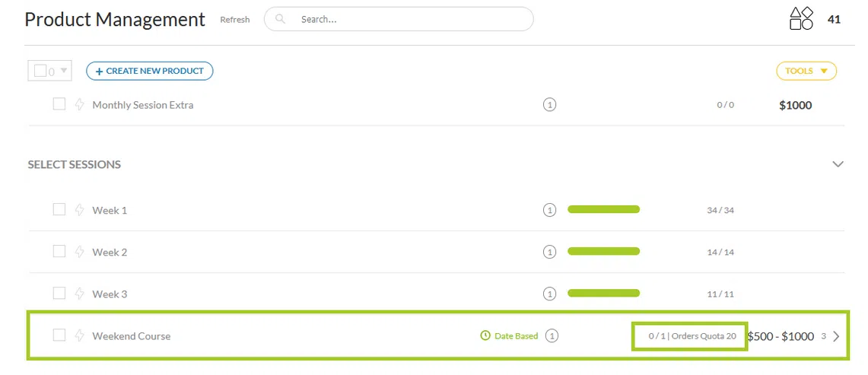This screenshot has height=375, width=868.
Task: Expand the Weekend Course row arrow
Action: [836, 336]
